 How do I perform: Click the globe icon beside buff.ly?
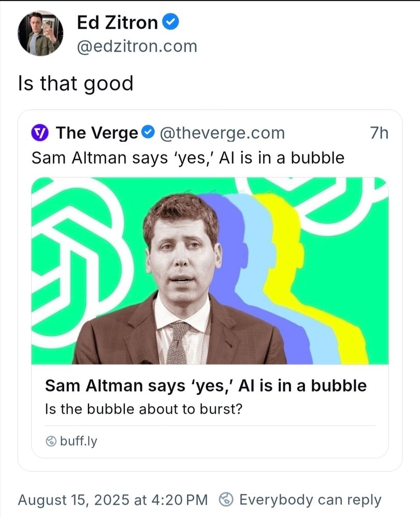pyautogui.click(x=51, y=441)
